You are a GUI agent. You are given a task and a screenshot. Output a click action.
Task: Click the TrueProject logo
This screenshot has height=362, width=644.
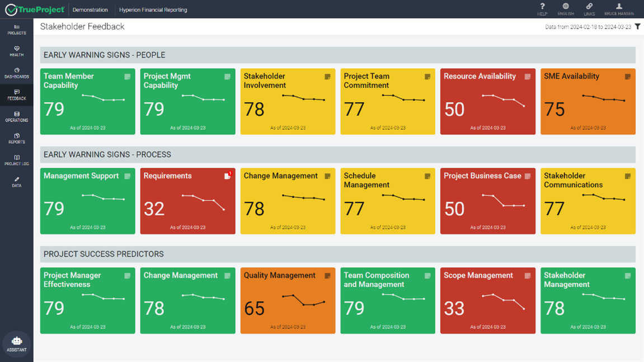[x=34, y=9]
